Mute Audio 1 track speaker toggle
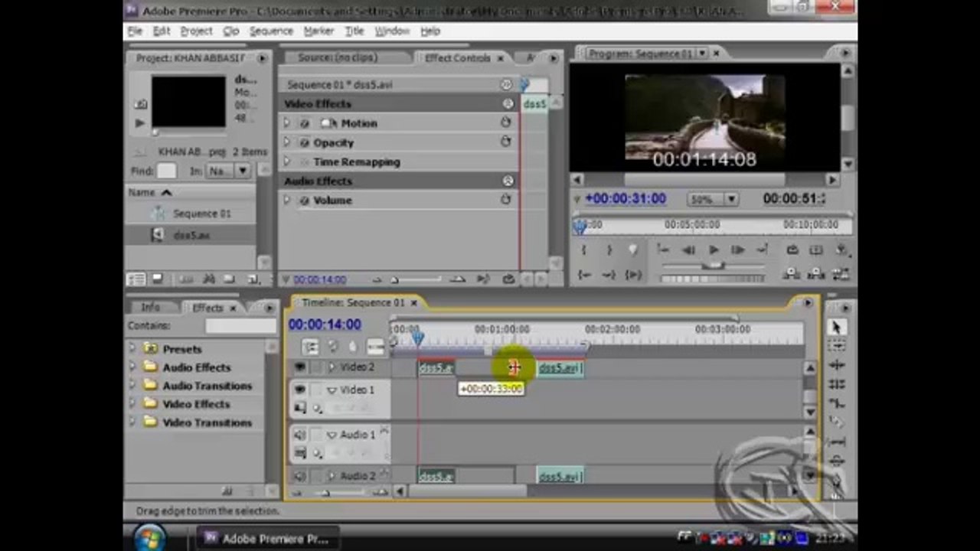Screen dimensions: 980x551 (x=299, y=435)
